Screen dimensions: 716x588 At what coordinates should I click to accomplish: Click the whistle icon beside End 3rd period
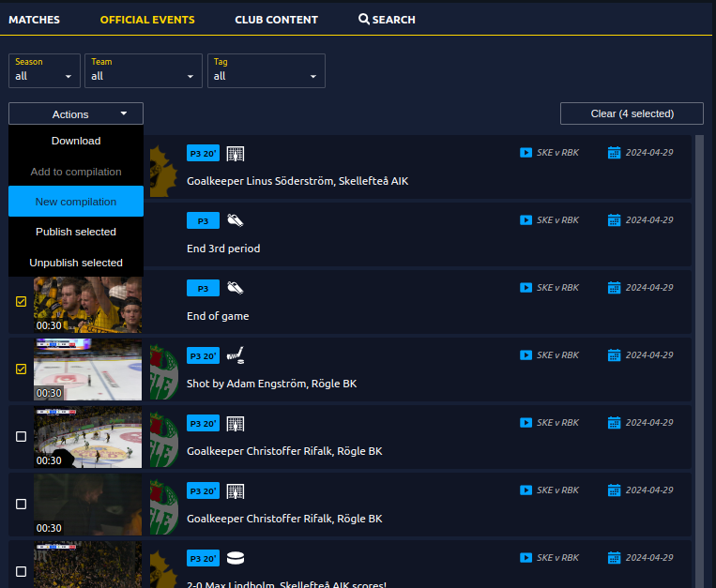tap(235, 221)
